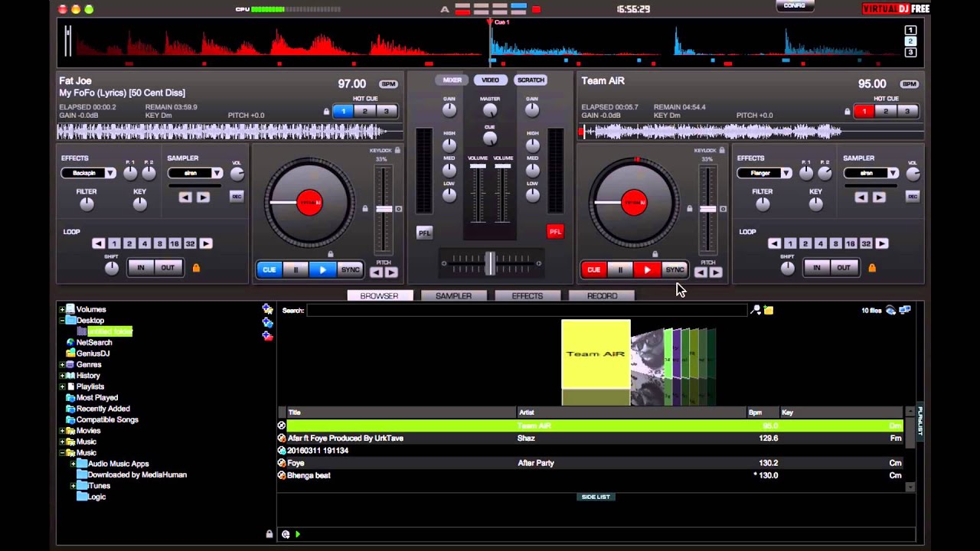Expand the Volumes tree node

[62, 310]
